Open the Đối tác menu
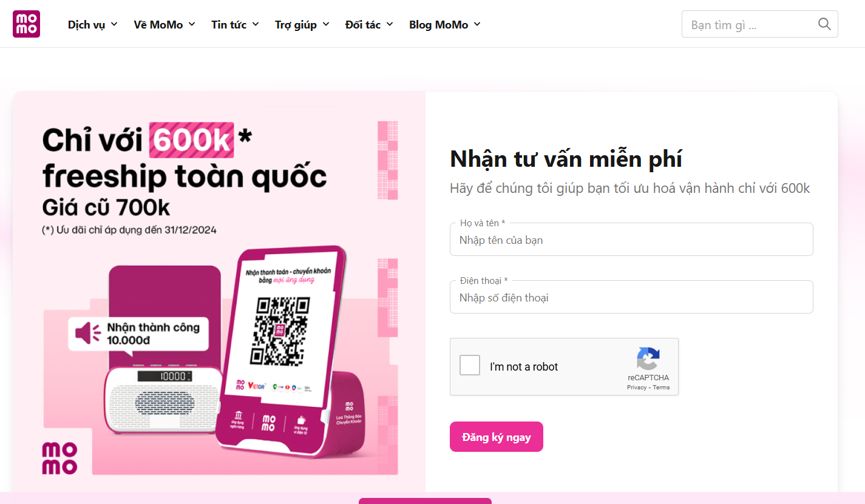This screenshot has width=865, height=504. 369,24
